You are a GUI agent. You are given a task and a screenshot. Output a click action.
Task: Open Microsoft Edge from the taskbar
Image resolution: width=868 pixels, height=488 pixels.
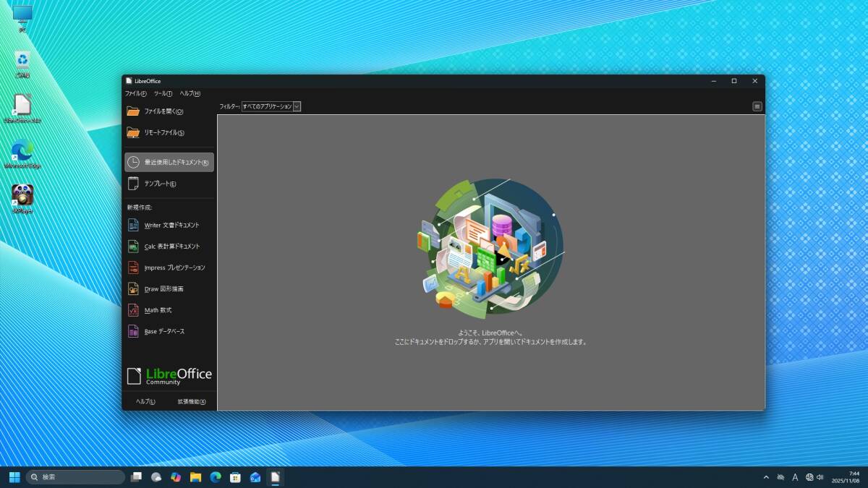pos(216,477)
